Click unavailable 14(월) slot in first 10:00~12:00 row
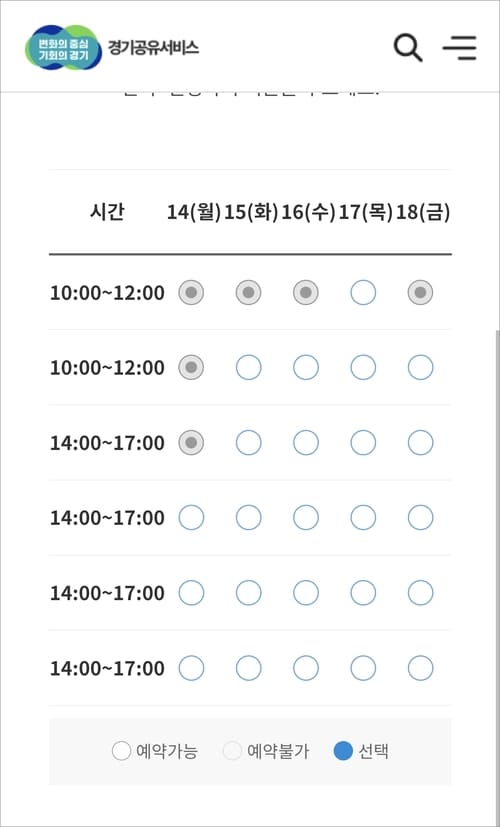 [x=191, y=292]
